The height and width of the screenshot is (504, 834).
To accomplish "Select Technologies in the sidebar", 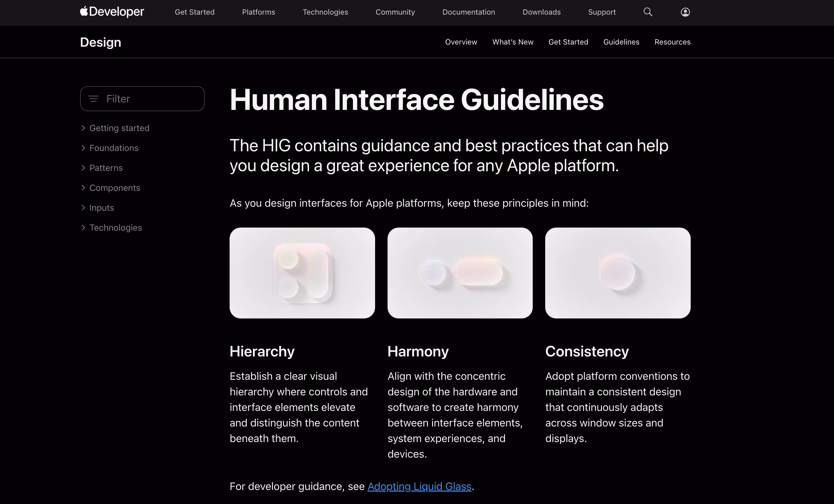I will click(x=116, y=228).
